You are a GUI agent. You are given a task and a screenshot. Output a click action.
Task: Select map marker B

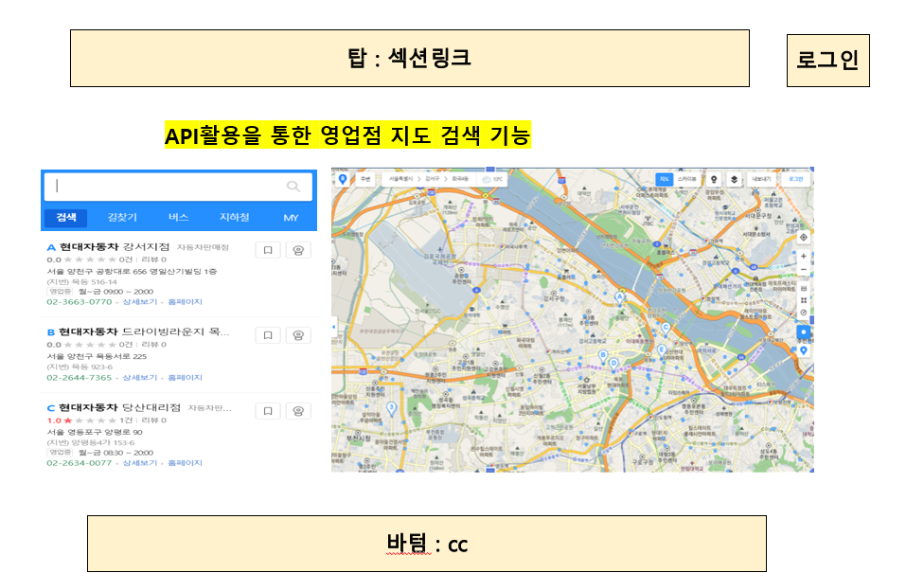point(602,355)
